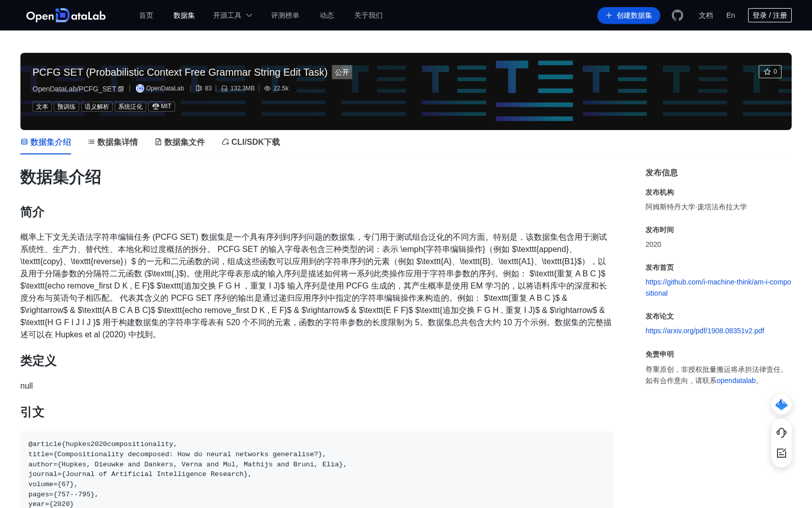Open the feedback edit note icon

pyautogui.click(x=782, y=453)
